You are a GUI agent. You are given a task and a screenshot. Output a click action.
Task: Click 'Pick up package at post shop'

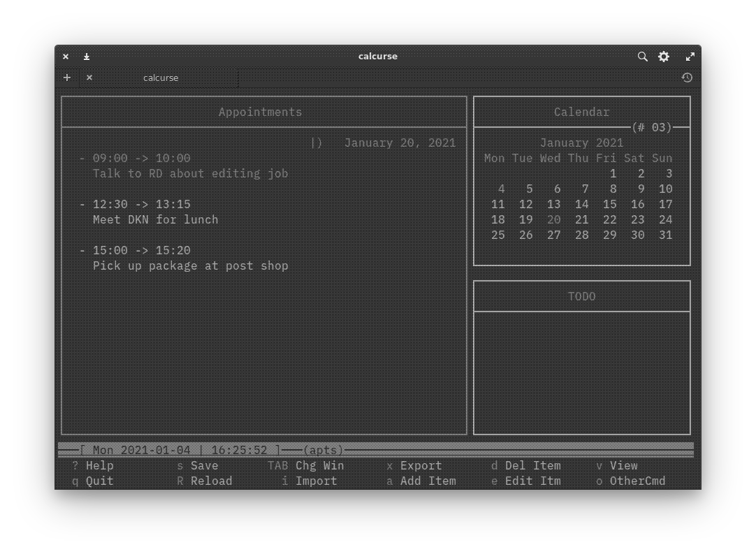pyautogui.click(x=191, y=266)
